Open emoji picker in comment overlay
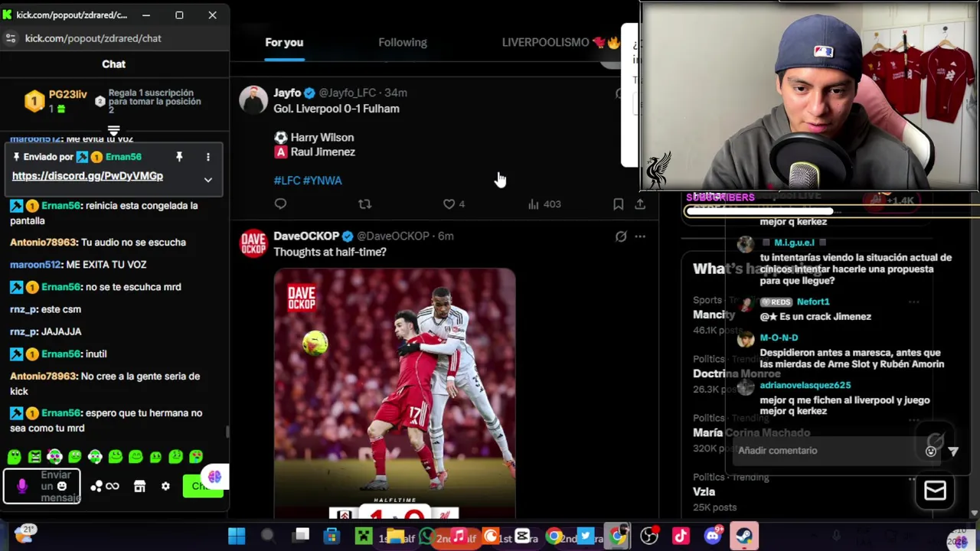Screen dimensions: 980x551 (931, 451)
